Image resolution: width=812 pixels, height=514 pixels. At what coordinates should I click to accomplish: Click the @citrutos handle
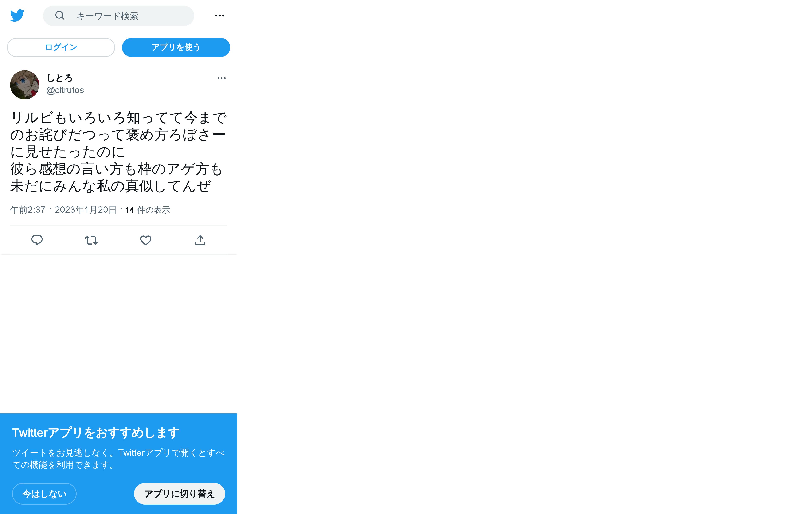[65, 90]
